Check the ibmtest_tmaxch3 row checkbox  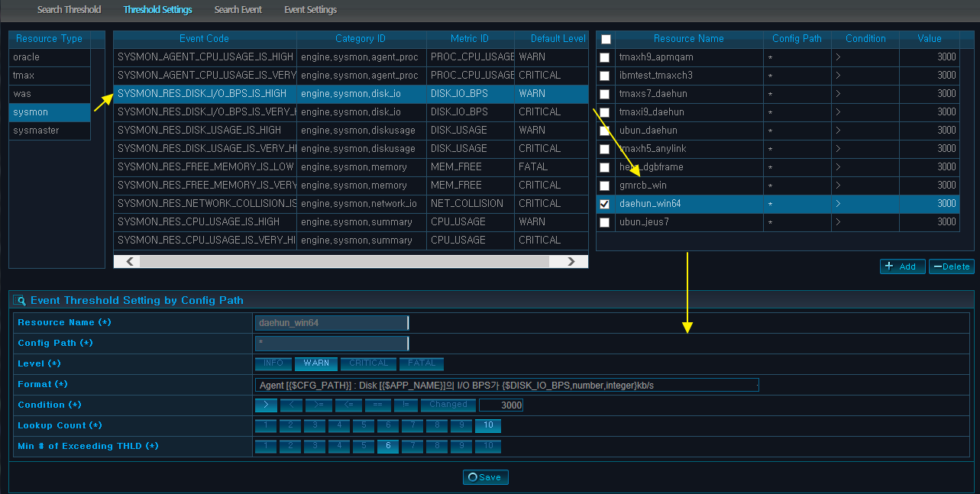click(x=605, y=76)
